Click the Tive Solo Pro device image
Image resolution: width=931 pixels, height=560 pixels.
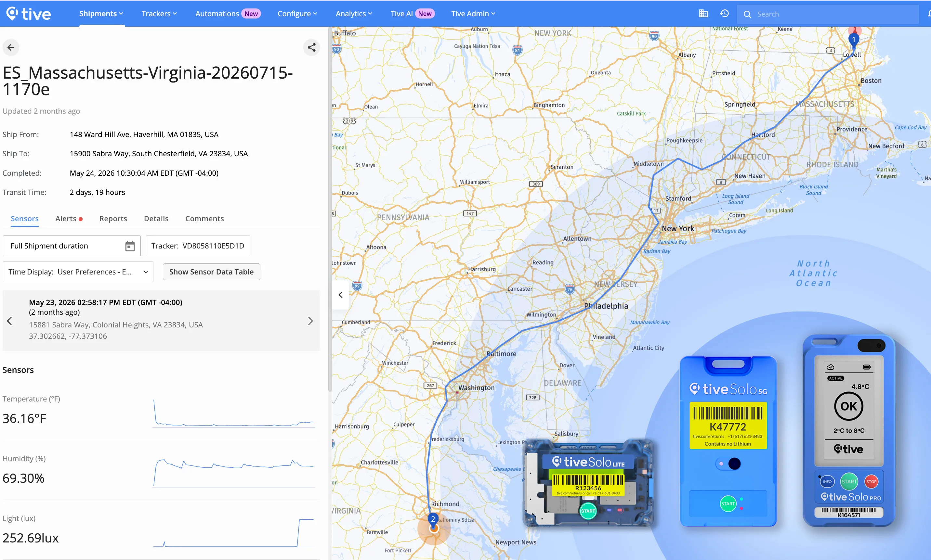tap(849, 431)
